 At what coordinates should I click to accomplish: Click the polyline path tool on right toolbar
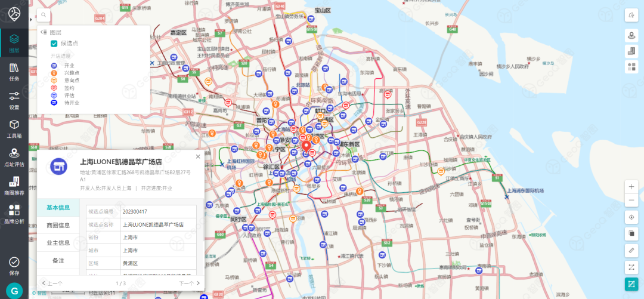coord(631,267)
